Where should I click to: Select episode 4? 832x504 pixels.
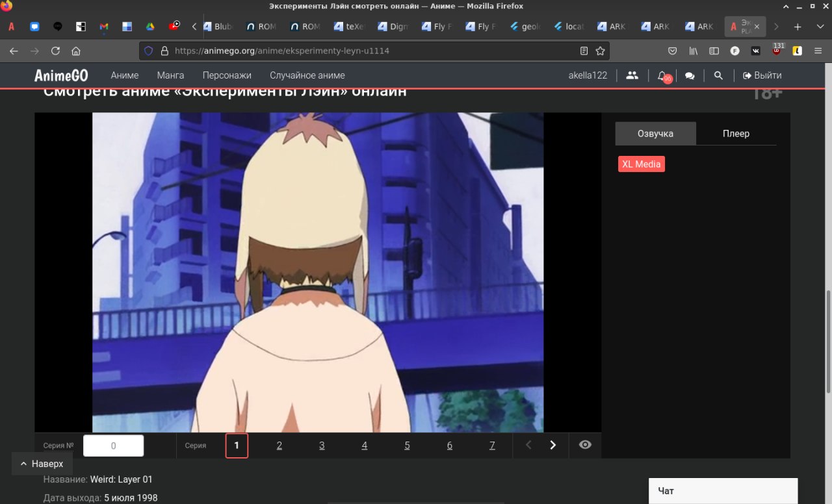tap(365, 446)
